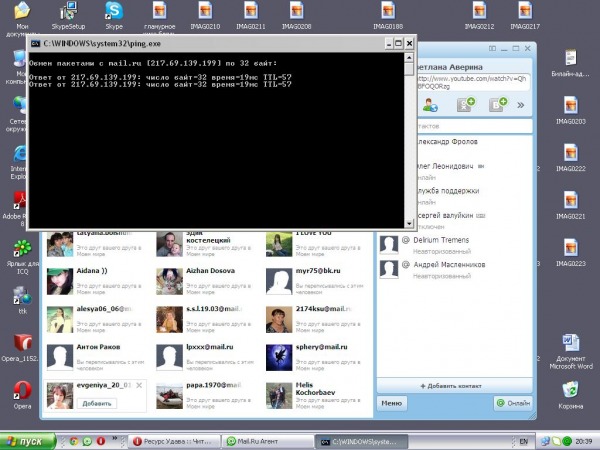
Task: Open the IMAG0221 image file
Action: tap(571, 205)
